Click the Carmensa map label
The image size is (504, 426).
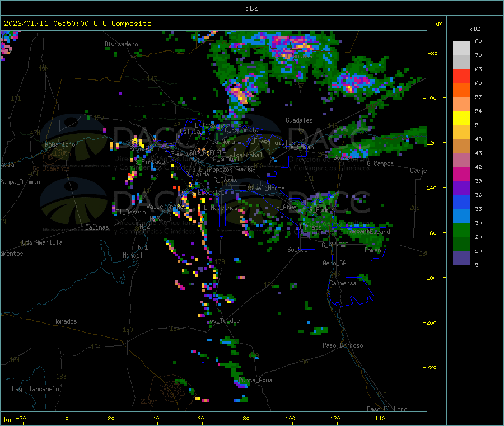click(343, 284)
